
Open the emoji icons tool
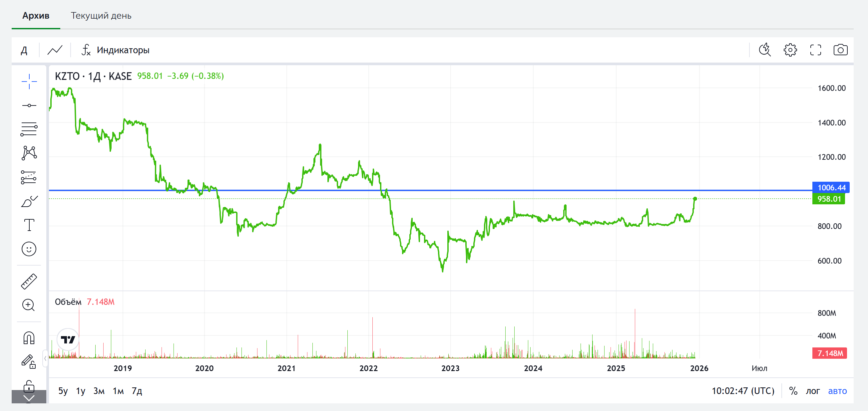tap(29, 249)
